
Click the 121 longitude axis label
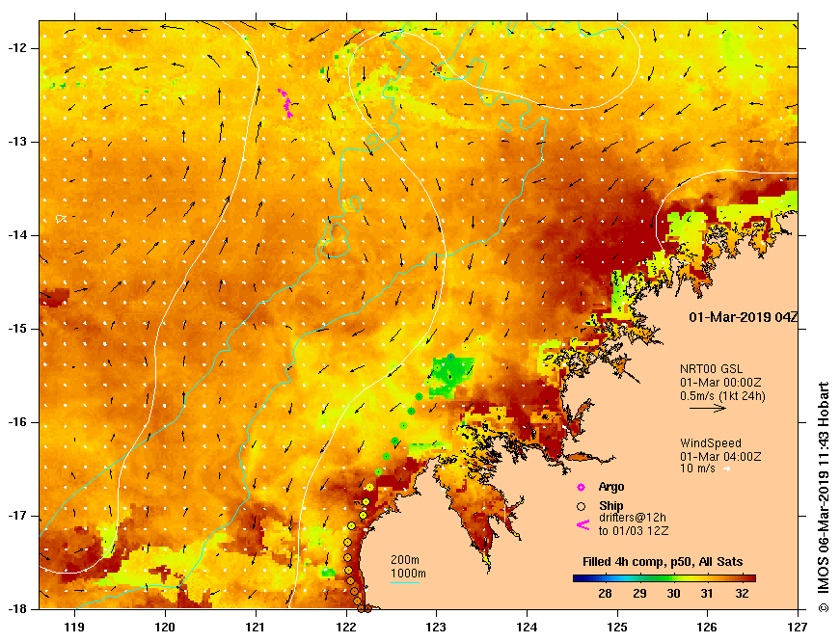255,627
